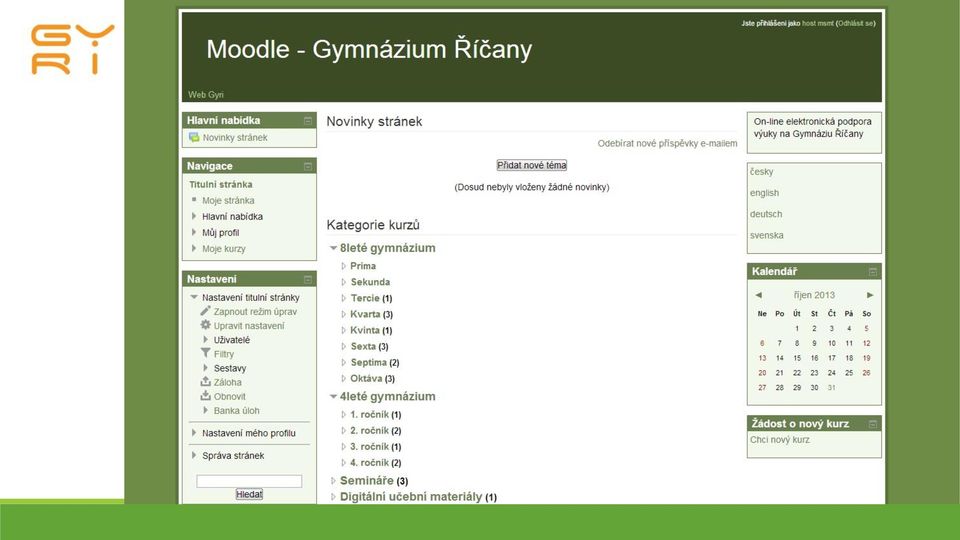Open the 4. ročník category

point(369,462)
